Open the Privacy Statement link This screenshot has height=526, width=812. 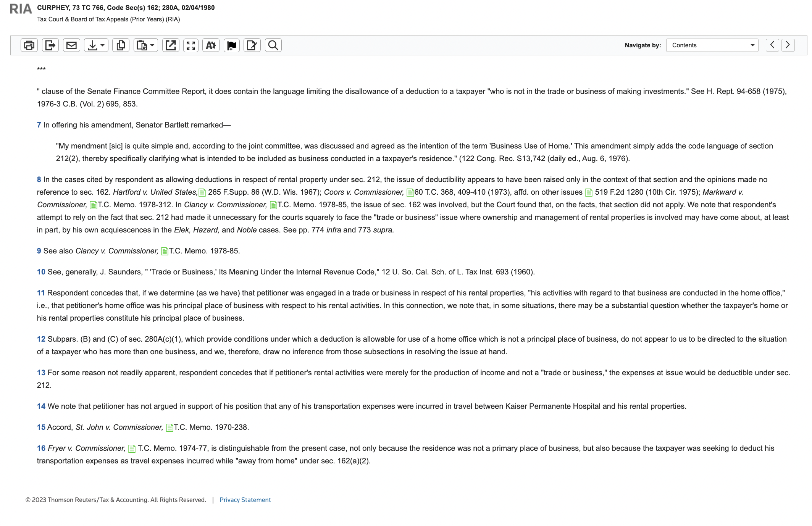coord(245,500)
